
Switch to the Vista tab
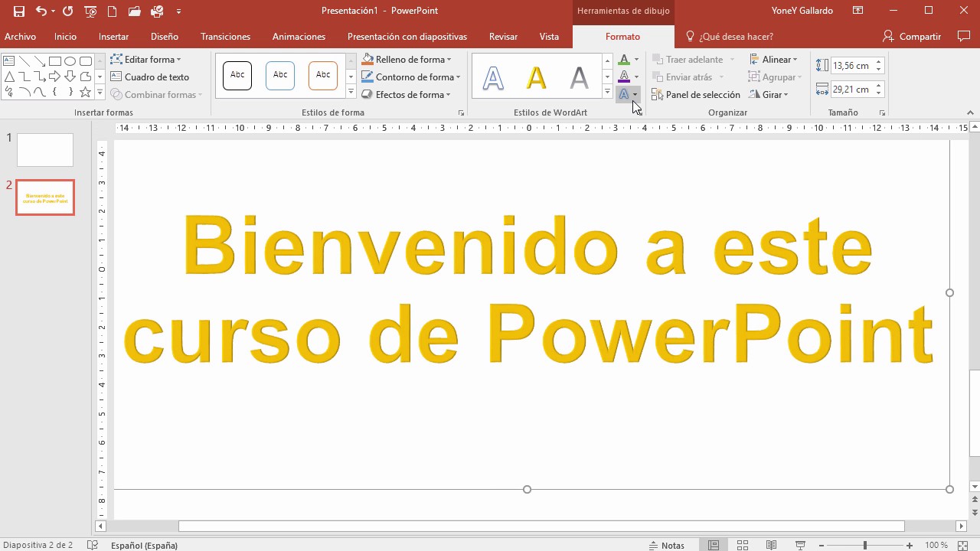(549, 37)
